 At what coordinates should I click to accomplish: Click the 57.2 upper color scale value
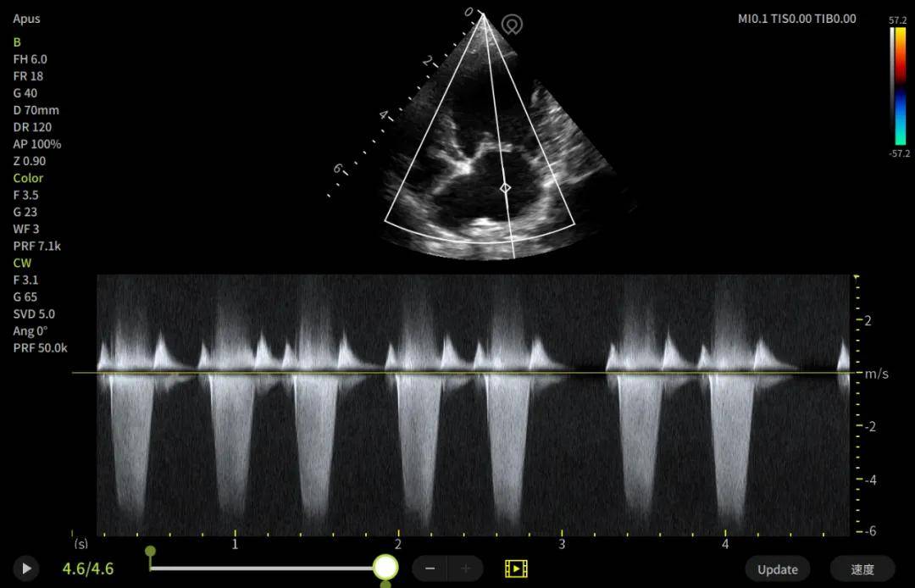pos(898,20)
